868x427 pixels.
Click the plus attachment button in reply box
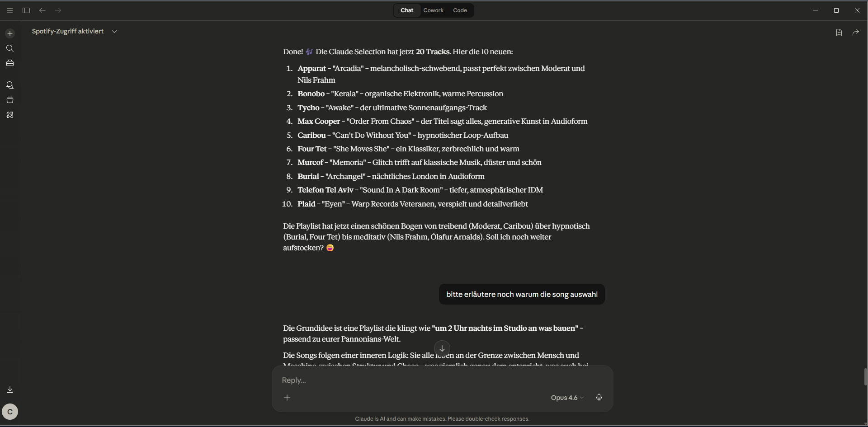[x=287, y=398]
